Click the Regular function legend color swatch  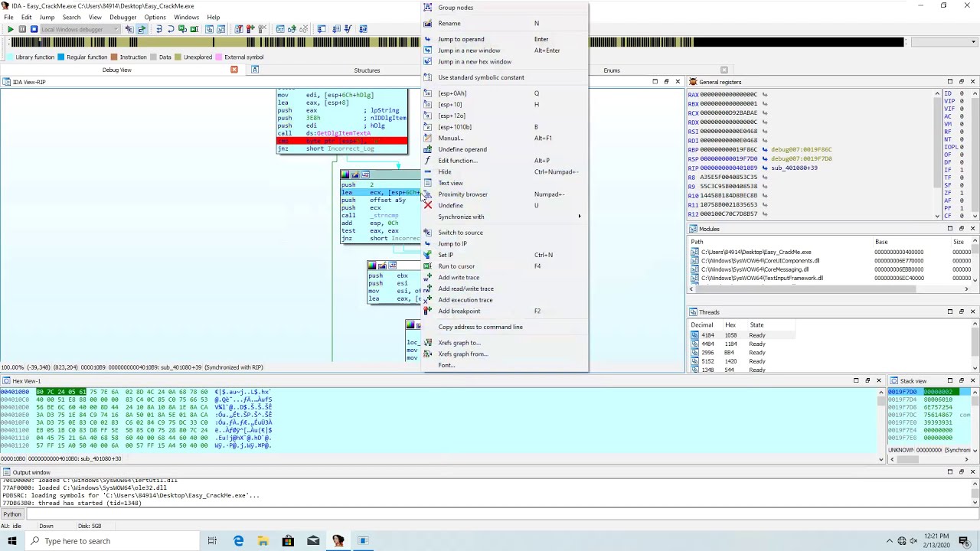pyautogui.click(x=60, y=57)
